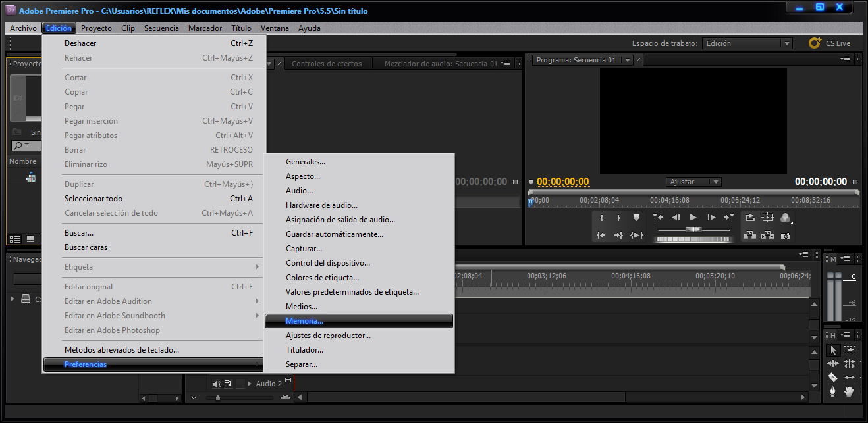
Task: Select the Track Select tool
Action: [x=850, y=351]
